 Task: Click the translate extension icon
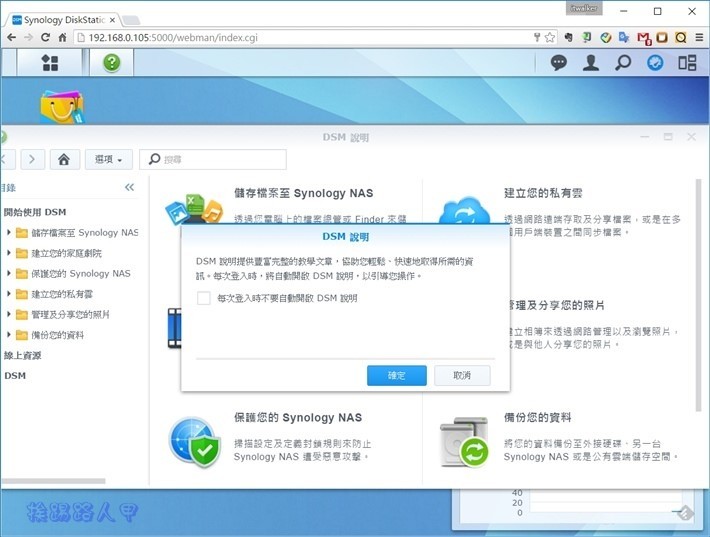coord(624,37)
